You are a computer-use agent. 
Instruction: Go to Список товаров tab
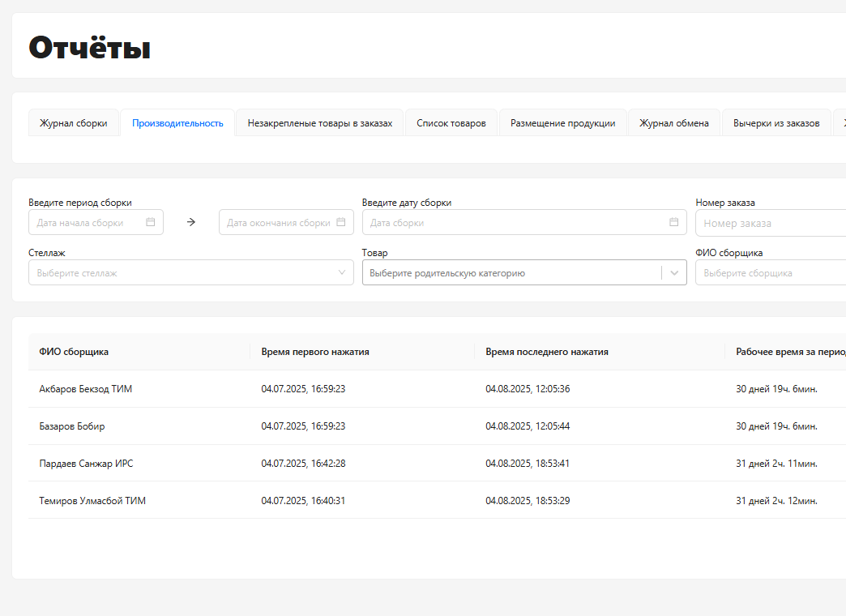(451, 123)
